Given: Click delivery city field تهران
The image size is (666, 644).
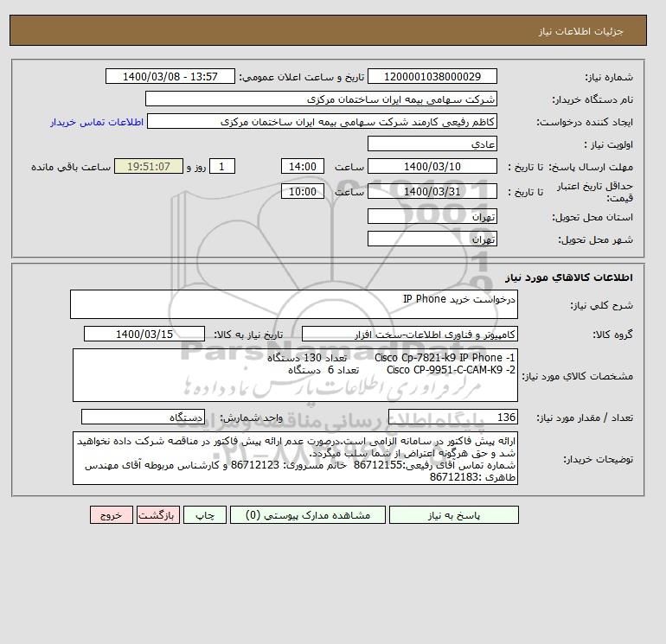Looking at the screenshot, I should click(432, 239).
